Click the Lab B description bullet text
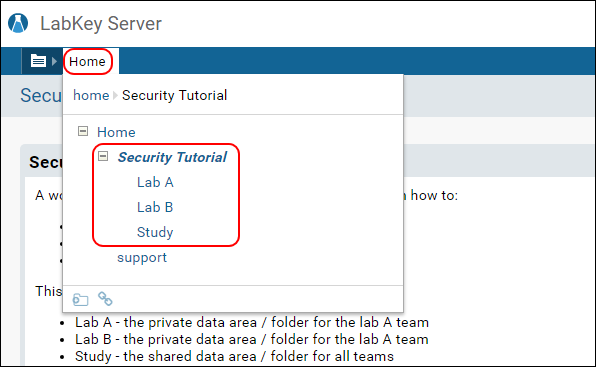Viewport: 596px width, 367px height. click(x=252, y=339)
